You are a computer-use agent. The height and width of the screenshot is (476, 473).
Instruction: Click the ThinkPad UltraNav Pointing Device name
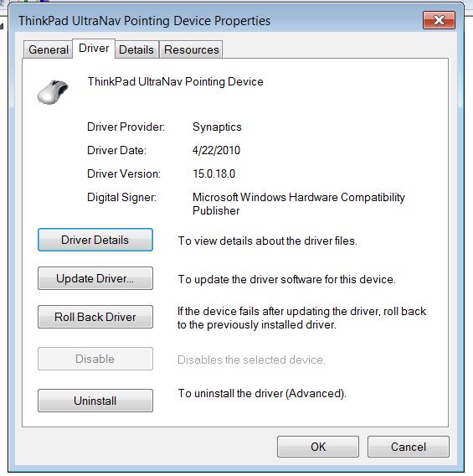176,81
